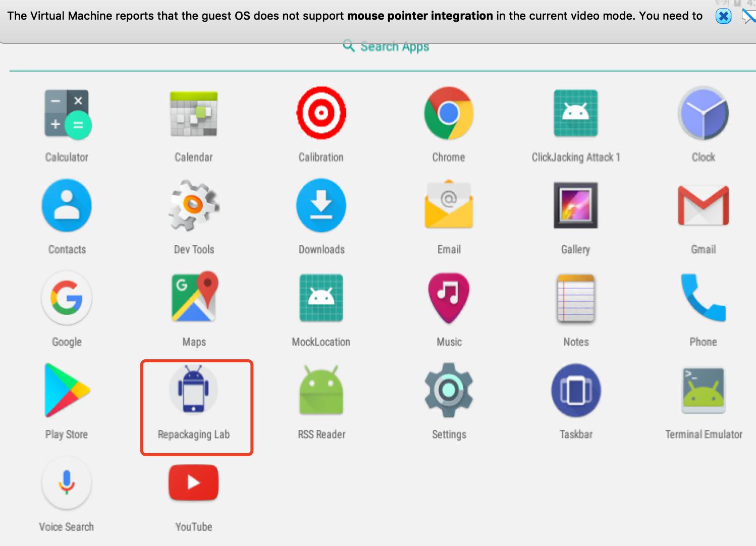
Task: Launch RSS Reader
Action: (321, 390)
